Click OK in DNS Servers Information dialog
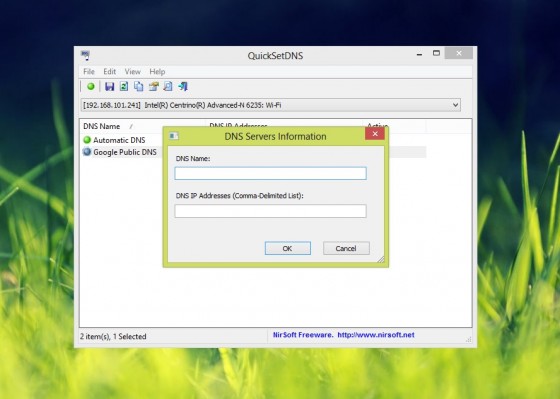This screenshot has width=560, height=399. (288, 248)
